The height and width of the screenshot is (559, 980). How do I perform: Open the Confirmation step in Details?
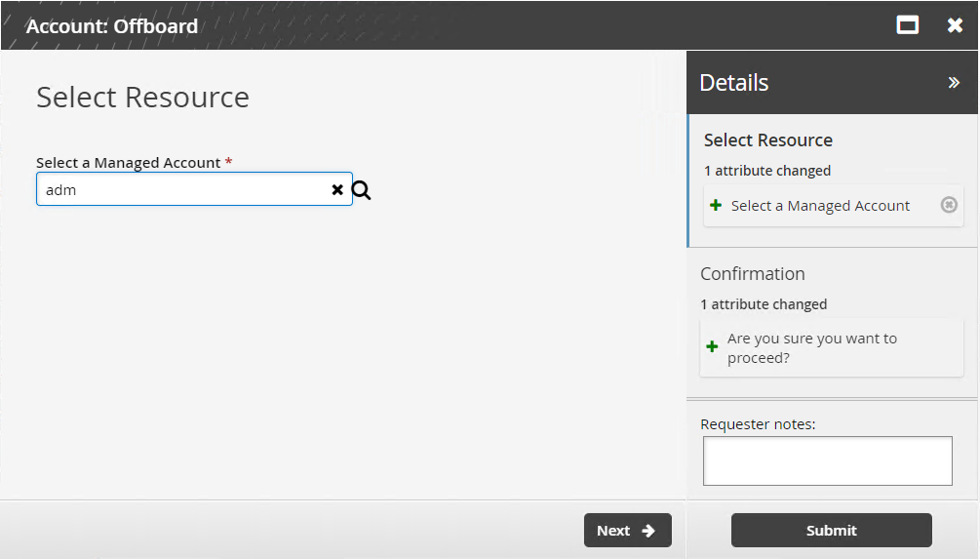coord(752,274)
